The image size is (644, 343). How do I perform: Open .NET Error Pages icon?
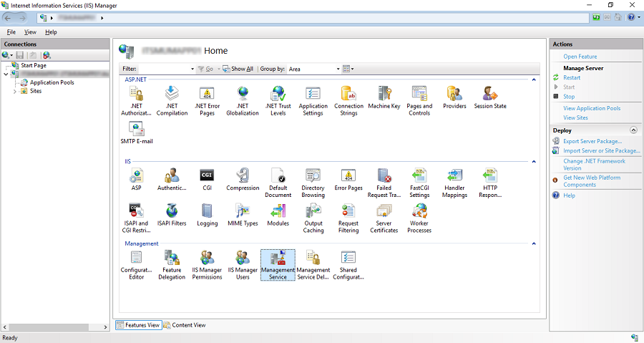(x=207, y=101)
